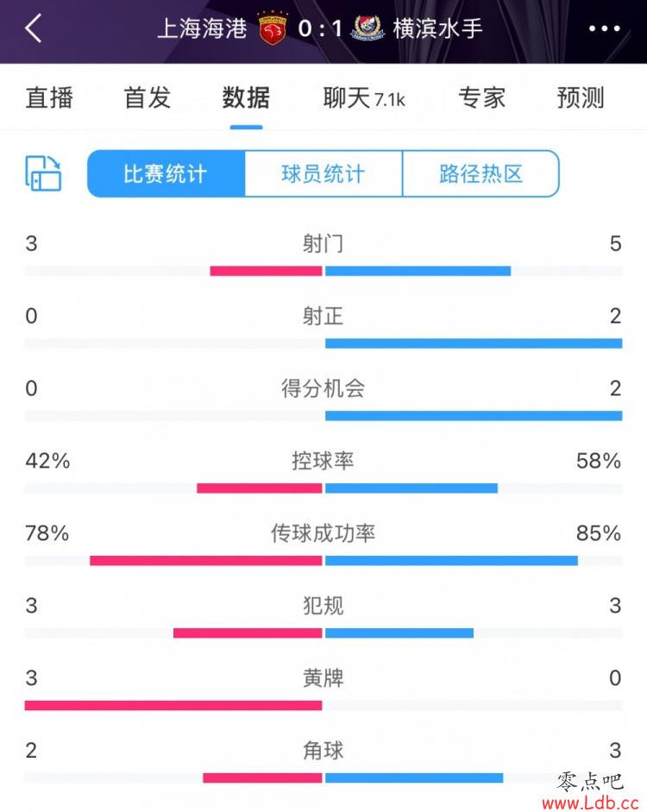Tap the back arrow icon
The image size is (647, 812).
33,28
